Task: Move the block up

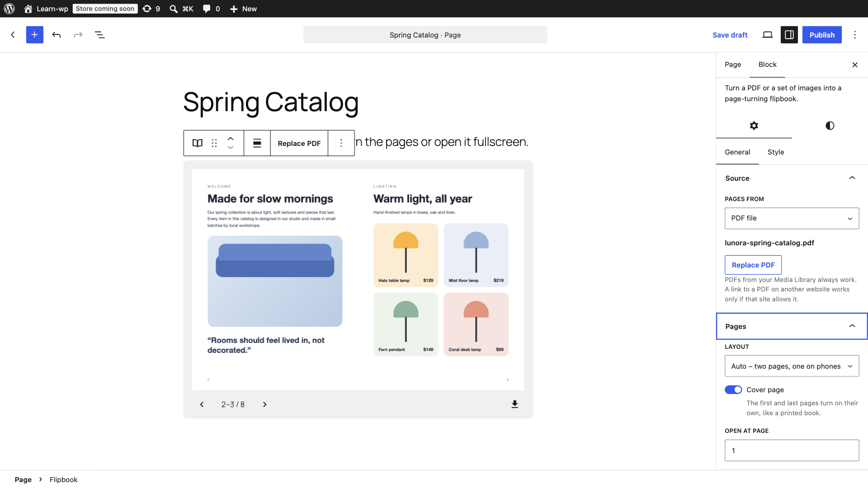Action: (x=231, y=138)
